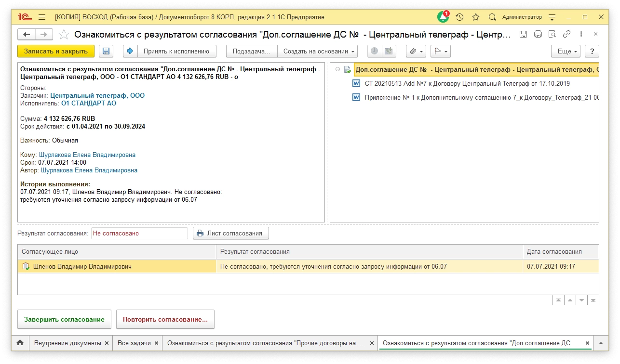Image resolution: width=620 pixels, height=364 pixels.
Task: Click Принять к исполнению button
Action: pyautogui.click(x=170, y=51)
